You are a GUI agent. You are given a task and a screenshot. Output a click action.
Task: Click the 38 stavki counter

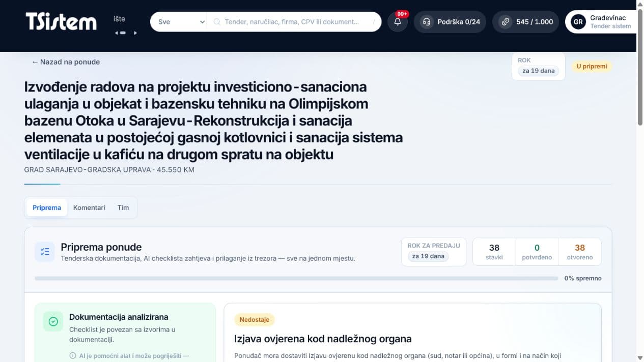[x=494, y=252]
